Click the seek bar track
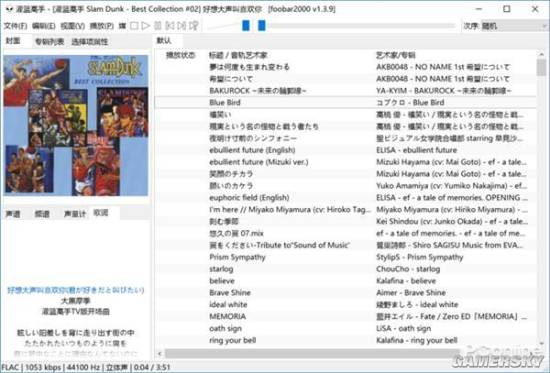 pos(357,26)
